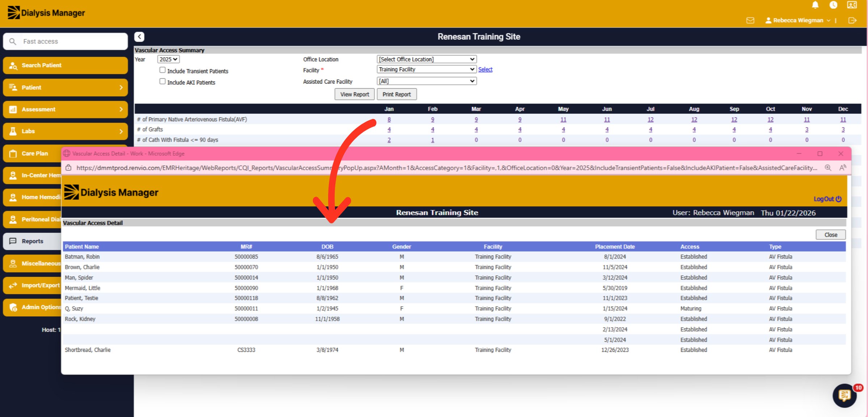Open the Office Location dropdown
The height and width of the screenshot is (417, 868).
click(427, 59)
